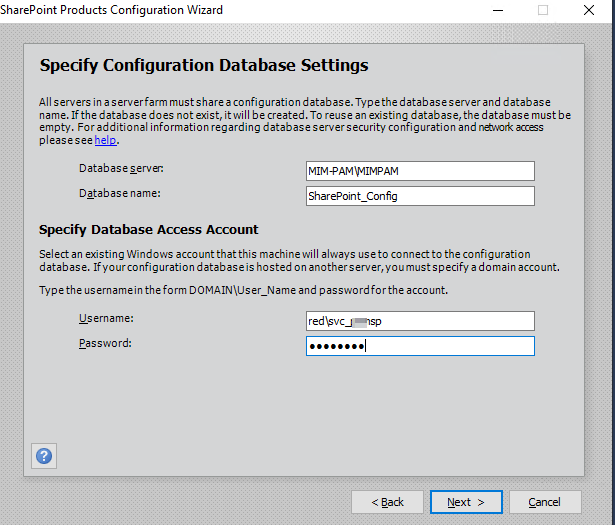Click into the Database name field

tap(420, 196)
